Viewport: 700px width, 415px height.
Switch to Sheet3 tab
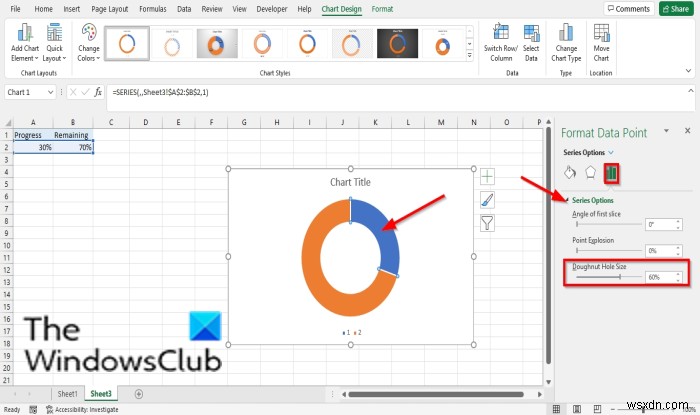(101, 394)
